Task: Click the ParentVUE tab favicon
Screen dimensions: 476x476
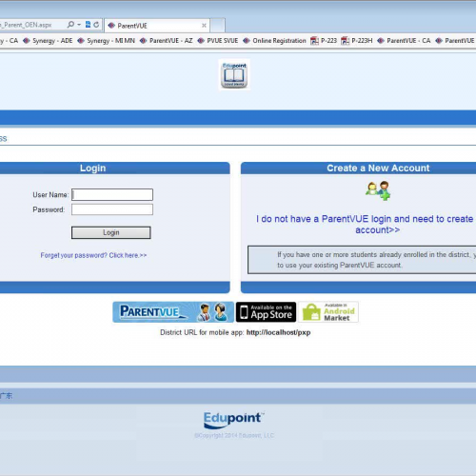Action: (x=111, y=26)
